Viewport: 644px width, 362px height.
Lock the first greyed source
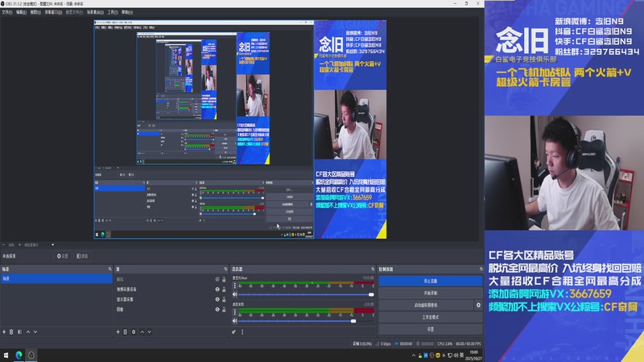pos(224,279)
